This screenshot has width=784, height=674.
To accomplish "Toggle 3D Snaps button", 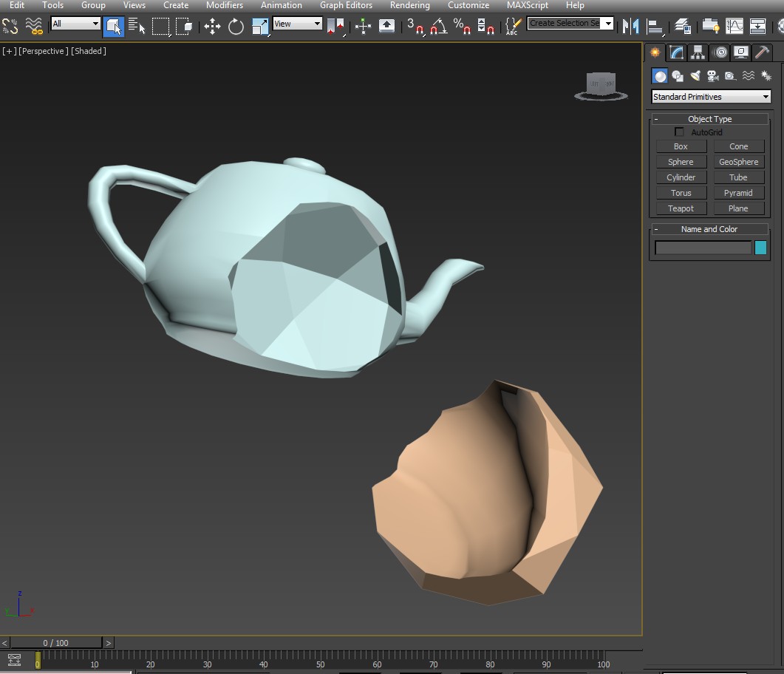I will pos(415,26).
